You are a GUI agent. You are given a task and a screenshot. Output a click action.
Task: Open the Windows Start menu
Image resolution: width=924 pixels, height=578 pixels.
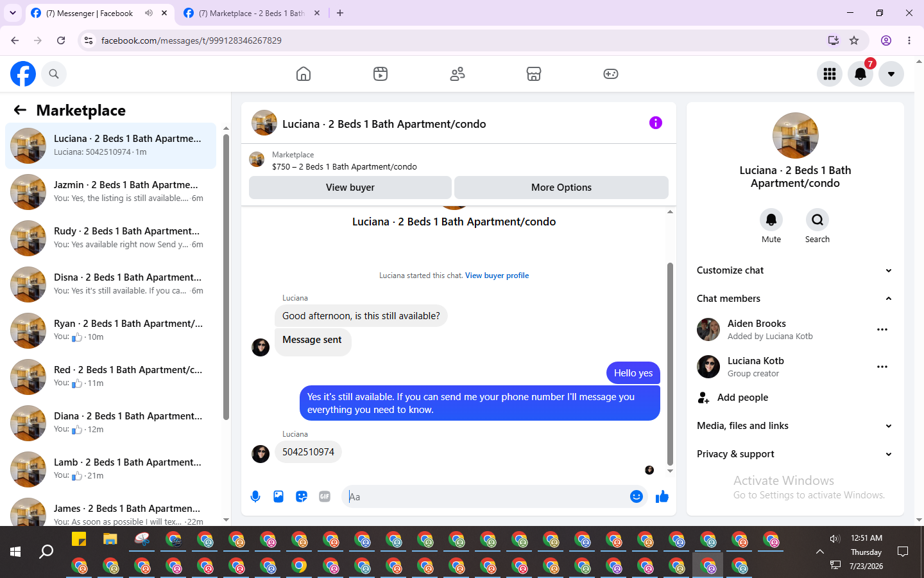tap(15, 552)
